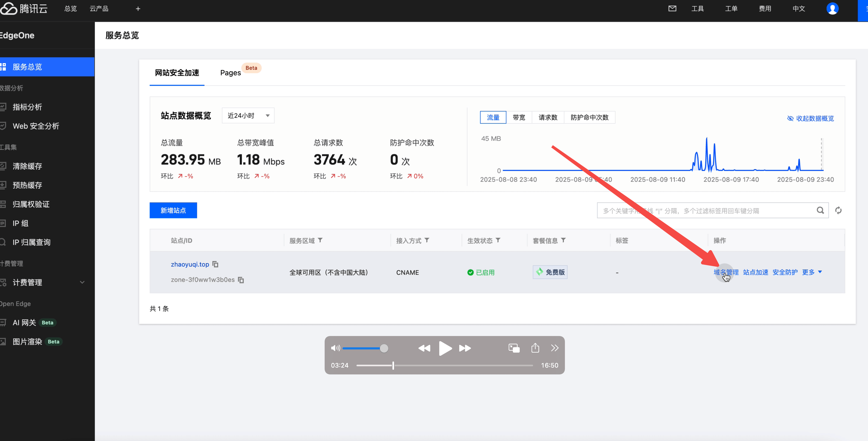This screenshot has width=868, height=441.
Task: Show the 流量 chart
Action: 493,117
